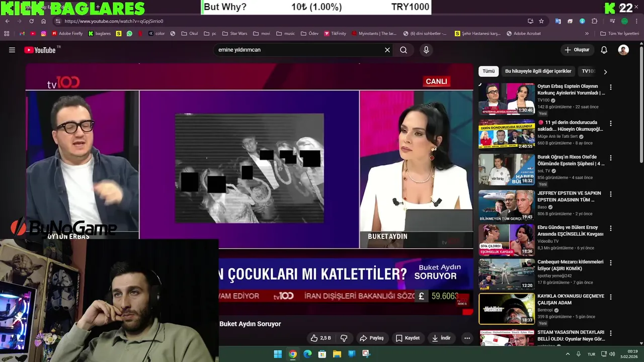Screen dimensions: 644x362
Task: Expand hidden bookmarks with chevron
Action: (x=587, y=34)
